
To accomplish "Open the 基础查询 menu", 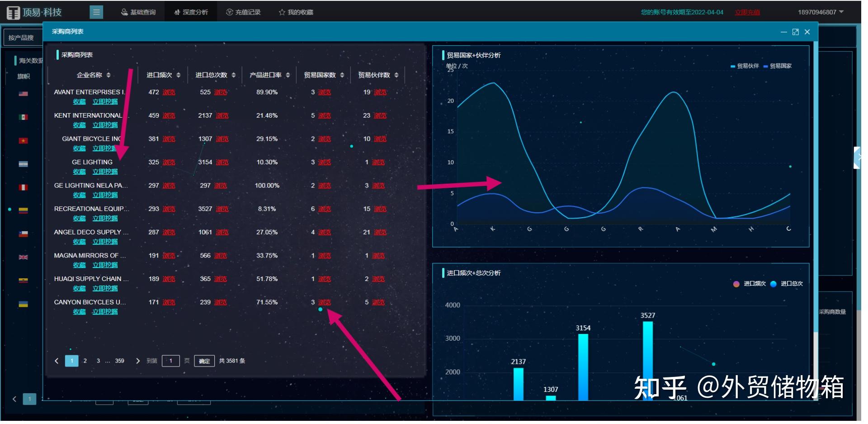I will coord(138,12).
